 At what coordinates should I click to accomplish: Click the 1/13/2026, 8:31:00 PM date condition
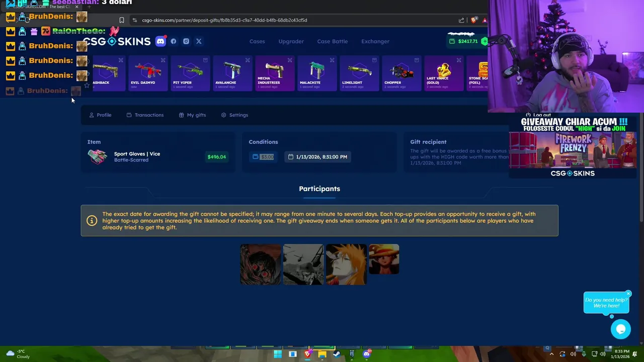pyautogui.click(x=317, y=157)
